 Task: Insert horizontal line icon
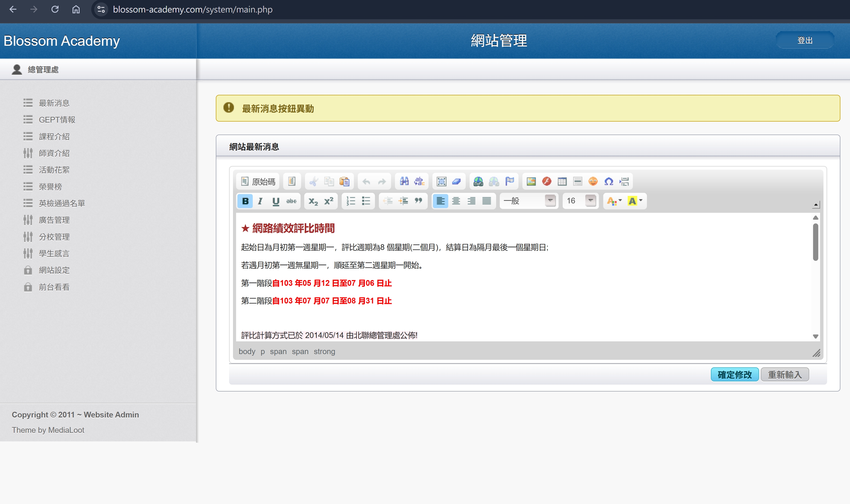[578, 182]
